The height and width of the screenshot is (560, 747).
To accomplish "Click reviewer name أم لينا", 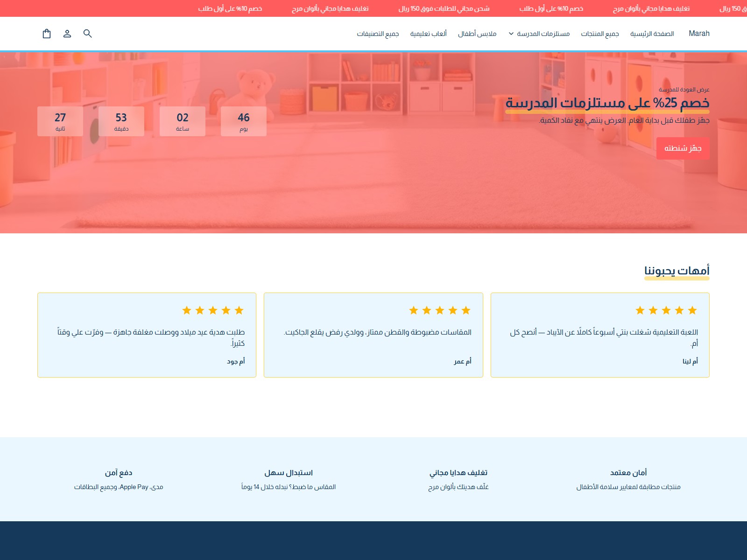I will 691,361.
